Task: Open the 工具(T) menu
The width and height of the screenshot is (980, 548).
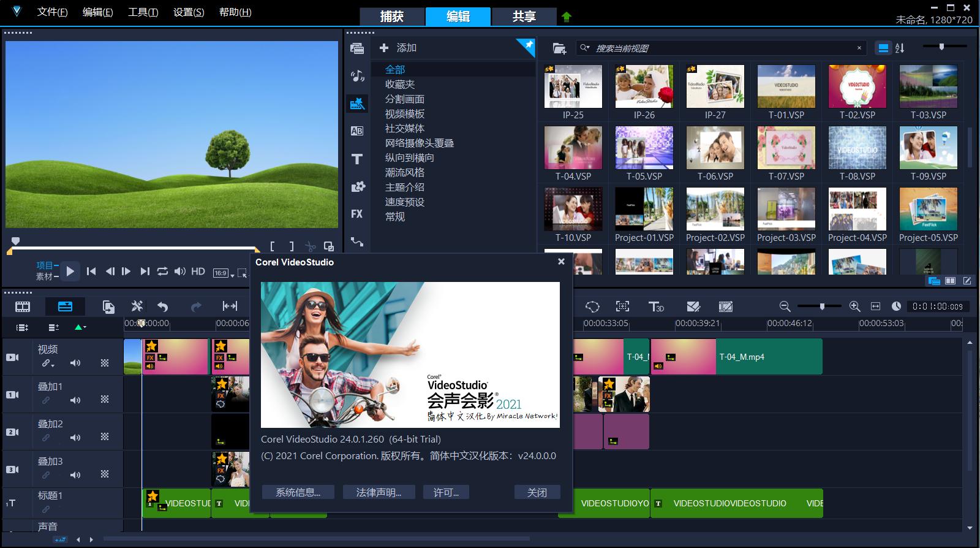Action: click(x=143, y=12)
